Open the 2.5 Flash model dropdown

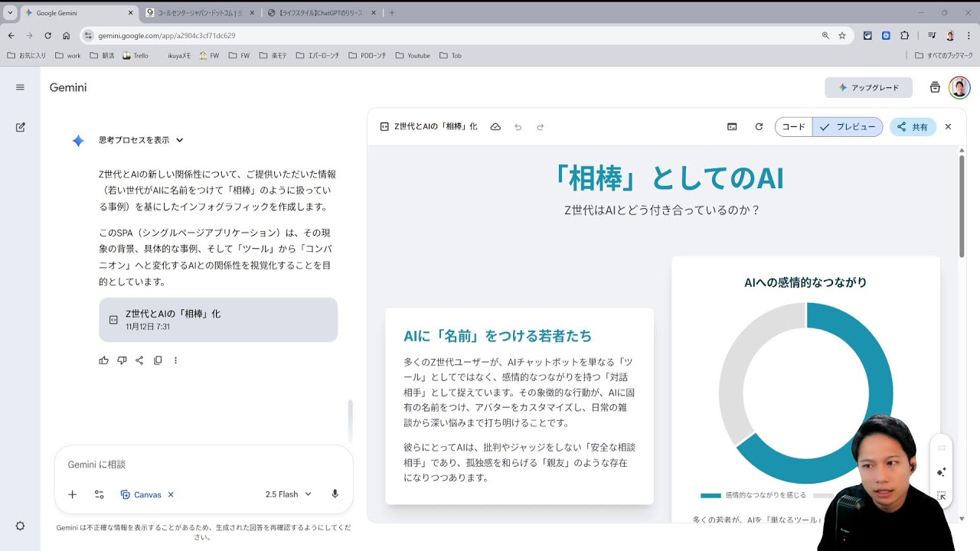click(x=289, y=494)
